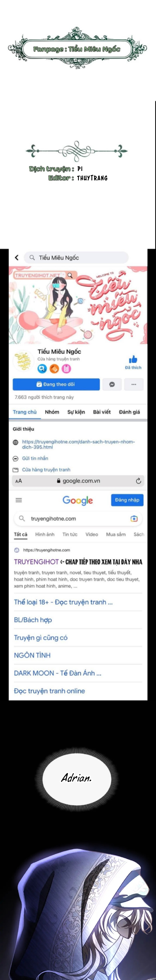Click the Đã thích thumbs-up icon

(x=133, y=359)
